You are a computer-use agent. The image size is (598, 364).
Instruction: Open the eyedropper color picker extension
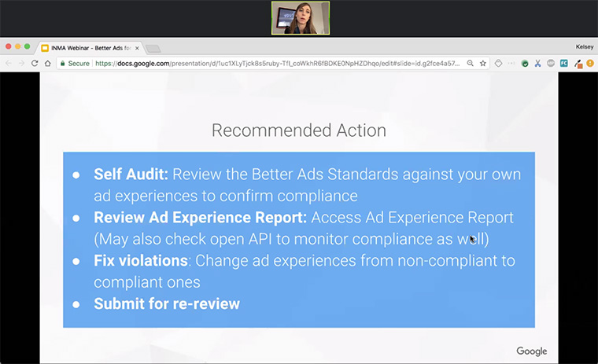pyautogui.click(x=578, y=64)
